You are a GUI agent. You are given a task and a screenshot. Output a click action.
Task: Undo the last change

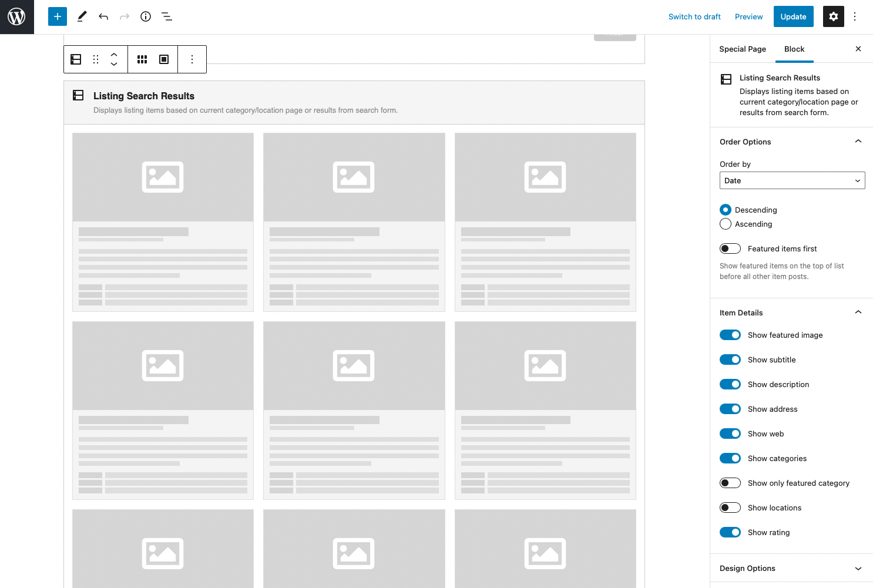(103, 16)
